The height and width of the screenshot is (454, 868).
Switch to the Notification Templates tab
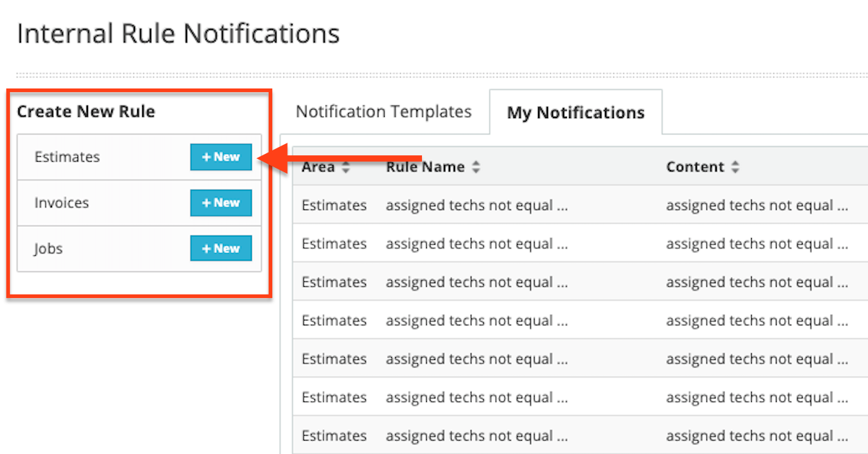(x=384, y=111)
